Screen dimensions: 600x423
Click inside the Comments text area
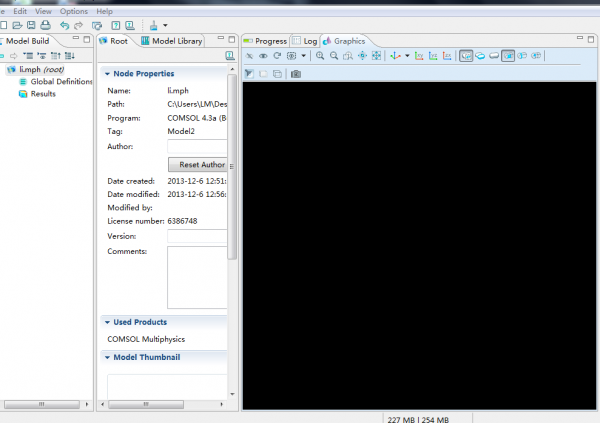[197, 278]
